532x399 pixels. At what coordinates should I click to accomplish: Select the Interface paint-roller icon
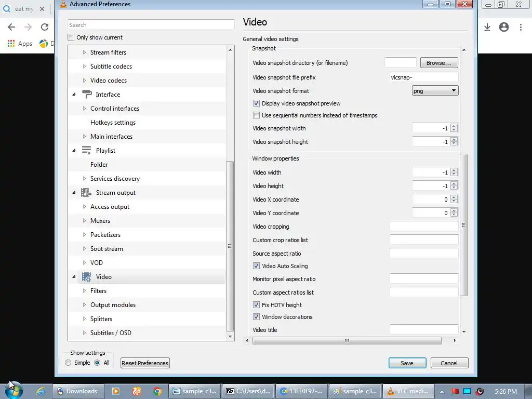87,95
